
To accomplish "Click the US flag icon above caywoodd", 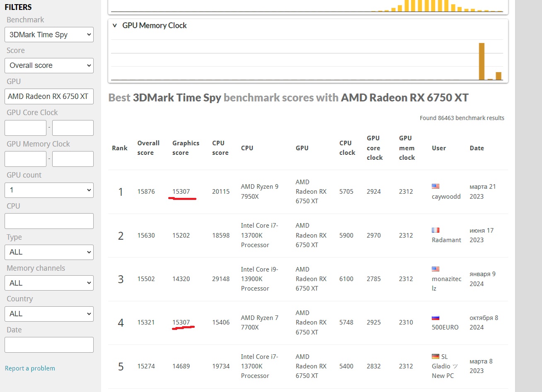I will tap(436, 186).
